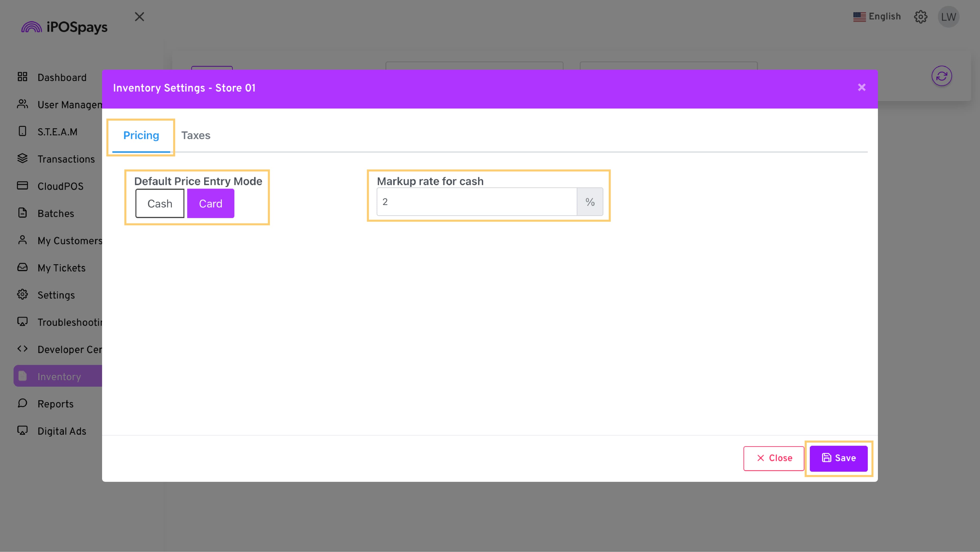Open the LW user avatar menu
The height and width of the screenshot is (552, 980).
948,17
